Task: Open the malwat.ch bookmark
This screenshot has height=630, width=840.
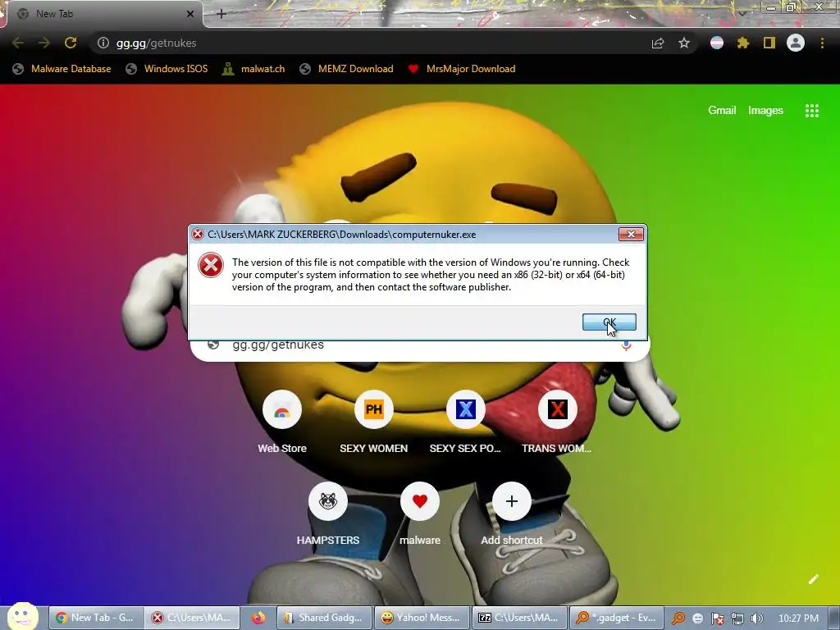Action: [253, 69]
